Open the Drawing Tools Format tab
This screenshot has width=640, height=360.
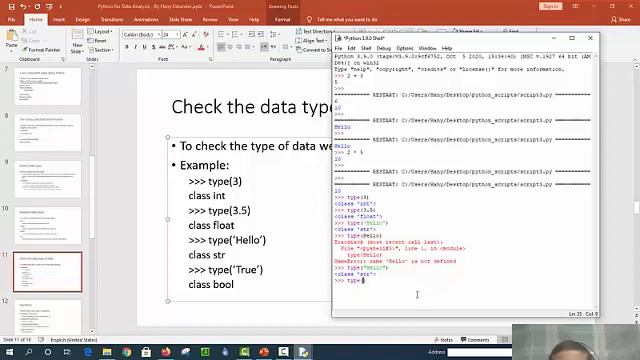[282, 20]
